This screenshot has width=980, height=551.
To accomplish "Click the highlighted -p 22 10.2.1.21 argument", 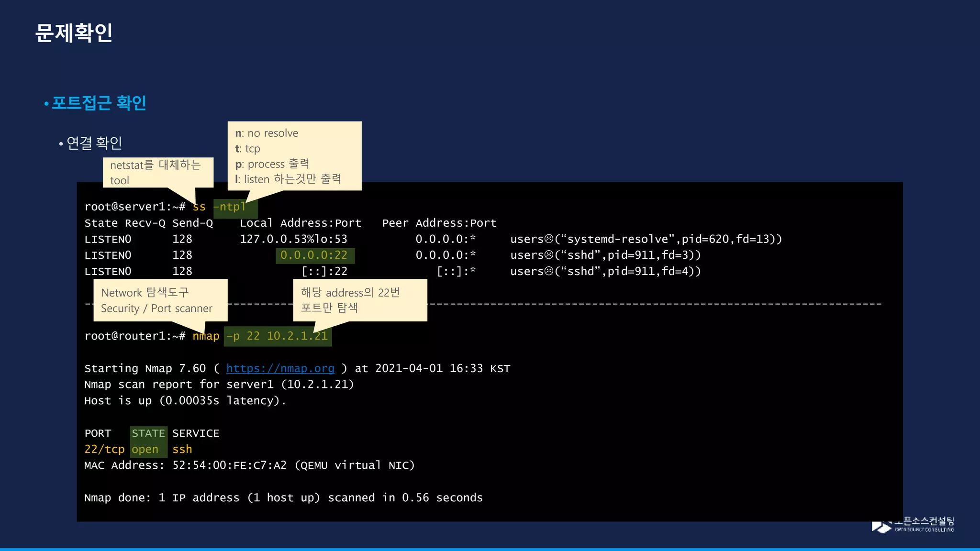I will (278, 336).
